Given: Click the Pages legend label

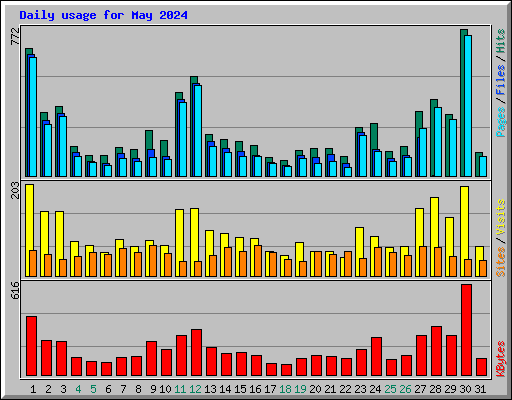Looking at the screenshot, I should pyautogui.click(x=501, y=122).
